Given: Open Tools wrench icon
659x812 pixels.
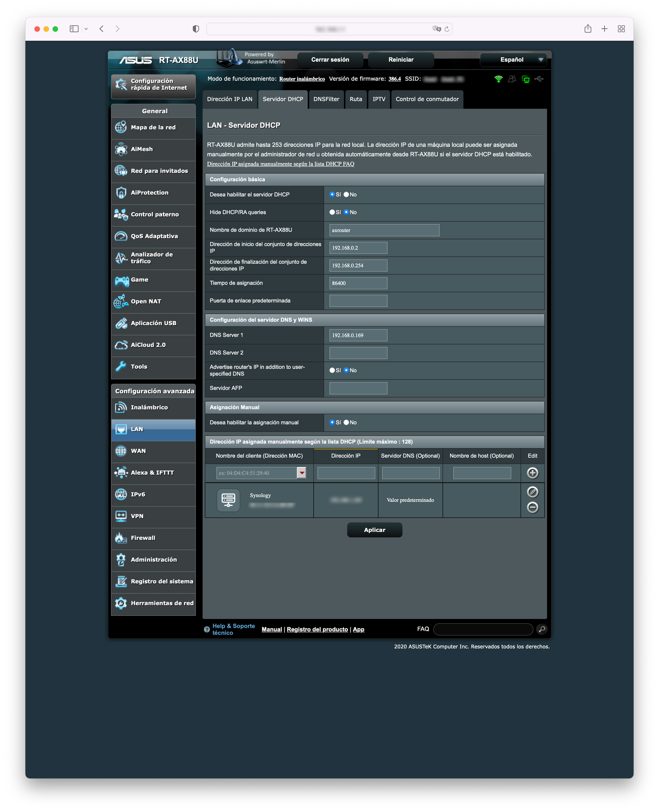Looking at the screenshot, I should (x=121, y=367).
